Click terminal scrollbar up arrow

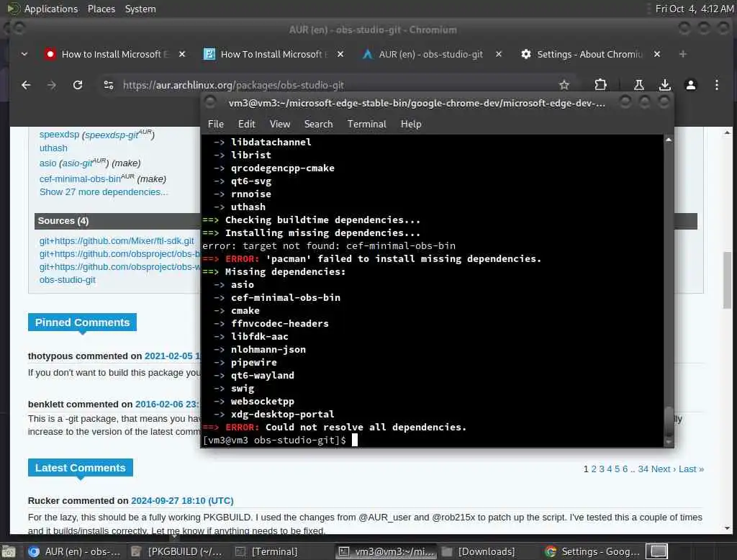click(x=669, y=140)
